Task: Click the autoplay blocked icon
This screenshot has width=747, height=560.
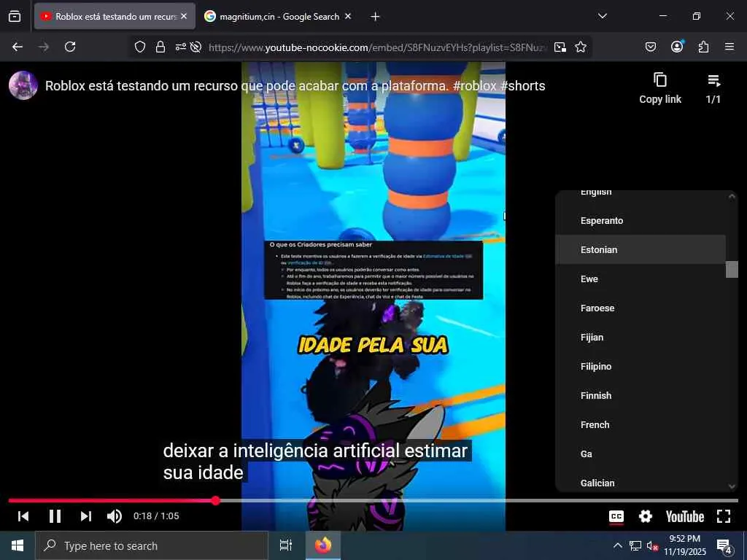Action: (196, 47)
